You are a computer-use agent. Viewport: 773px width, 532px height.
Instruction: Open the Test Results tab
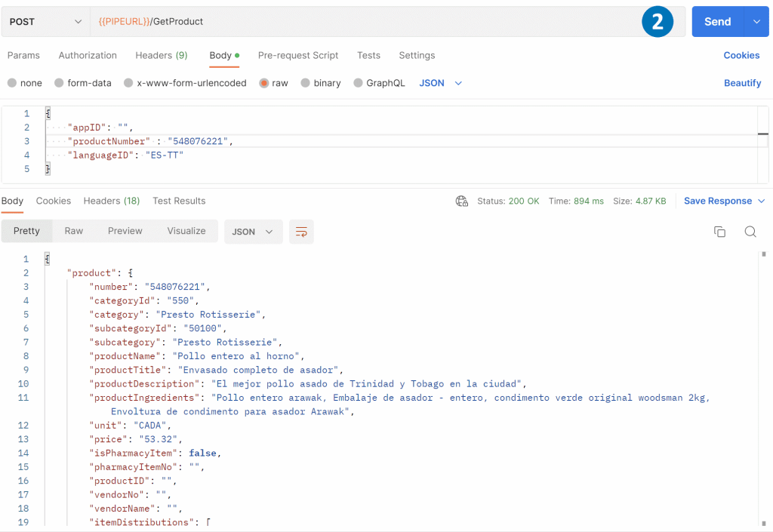(179, 201)
